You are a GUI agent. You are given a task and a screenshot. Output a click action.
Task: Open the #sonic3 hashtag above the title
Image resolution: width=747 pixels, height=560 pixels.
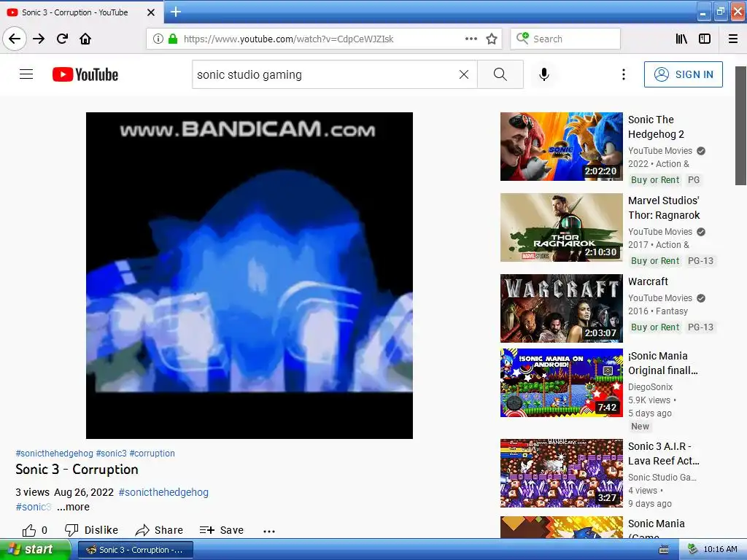[x=112, y=454]
